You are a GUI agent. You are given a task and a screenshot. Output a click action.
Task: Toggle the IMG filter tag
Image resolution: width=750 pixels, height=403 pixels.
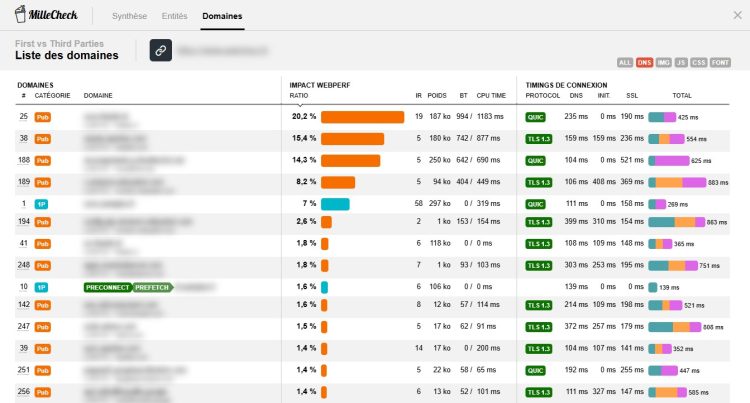pyautogui.click(x=663, y=63)
